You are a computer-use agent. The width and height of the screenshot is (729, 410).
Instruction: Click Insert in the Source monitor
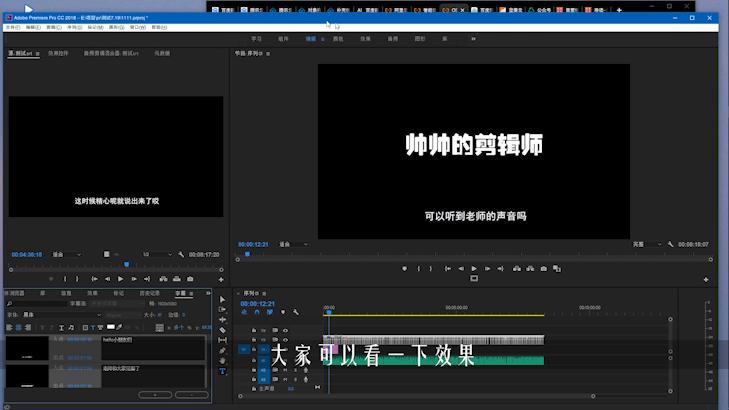[x=163, y=279]
